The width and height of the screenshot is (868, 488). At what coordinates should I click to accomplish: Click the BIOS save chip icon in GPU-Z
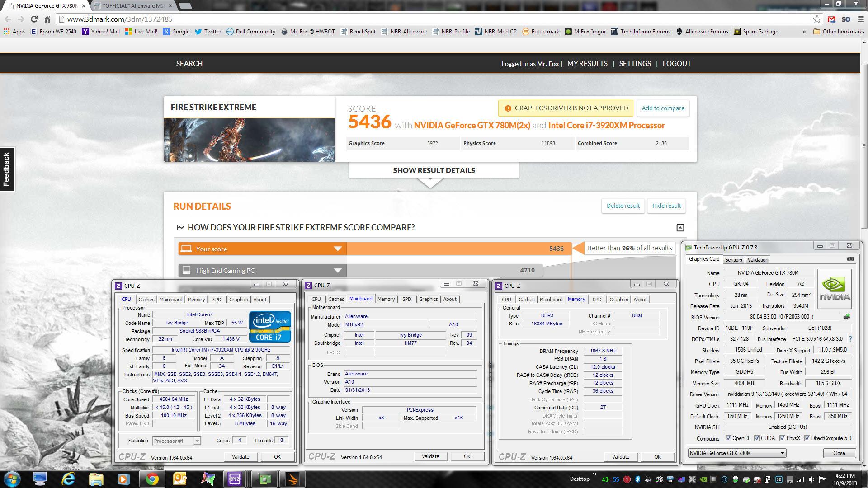pyautogui.click(x=847, y=317)
